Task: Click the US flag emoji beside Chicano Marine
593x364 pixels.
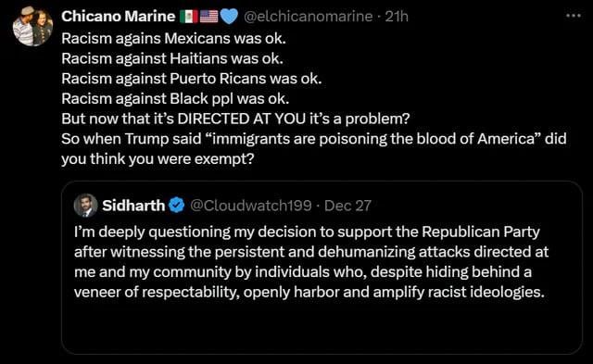Action: click(x=208, y=17)
